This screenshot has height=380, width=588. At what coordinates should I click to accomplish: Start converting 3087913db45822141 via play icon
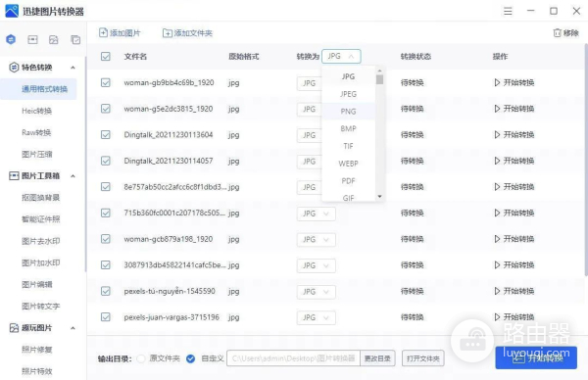coord(497,265)
